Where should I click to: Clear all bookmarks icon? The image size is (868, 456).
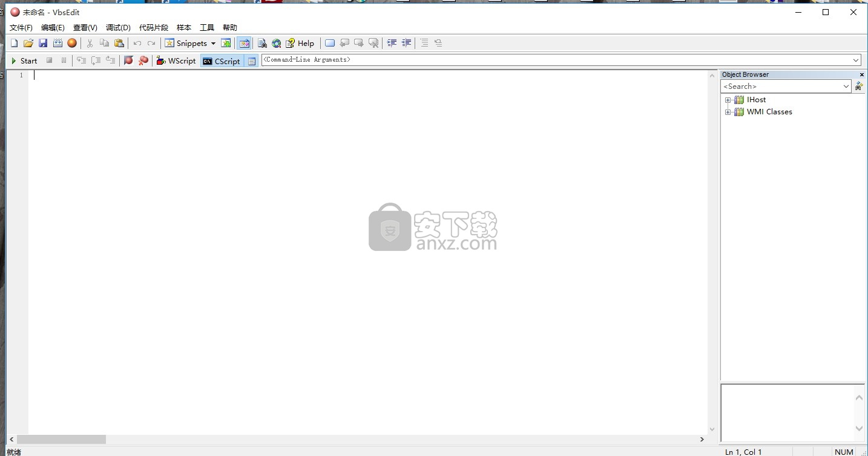(373, 43)
